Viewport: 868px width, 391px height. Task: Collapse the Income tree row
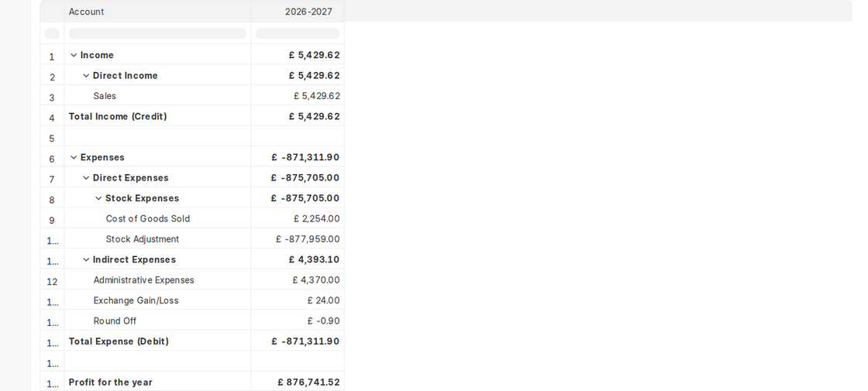[x=74, y=55]
